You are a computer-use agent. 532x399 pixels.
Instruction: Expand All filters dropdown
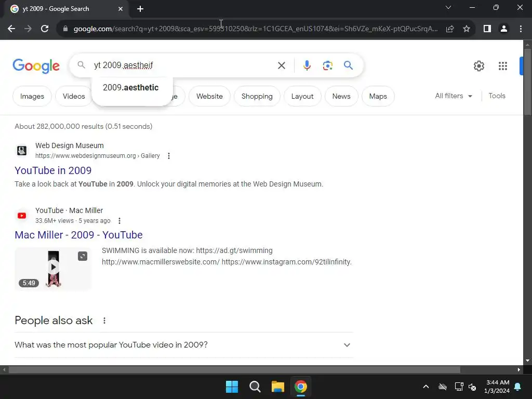pyautogui.click(x=454, y=96)
